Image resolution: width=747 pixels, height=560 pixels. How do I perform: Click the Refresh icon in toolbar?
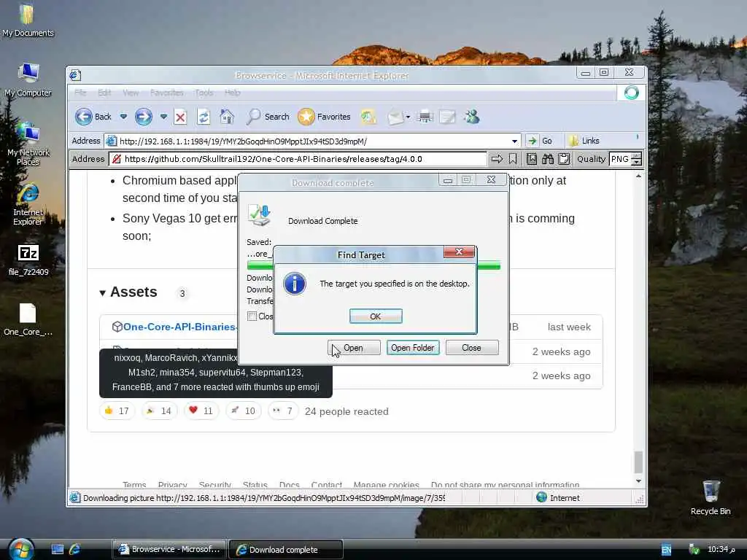(204, 117)
